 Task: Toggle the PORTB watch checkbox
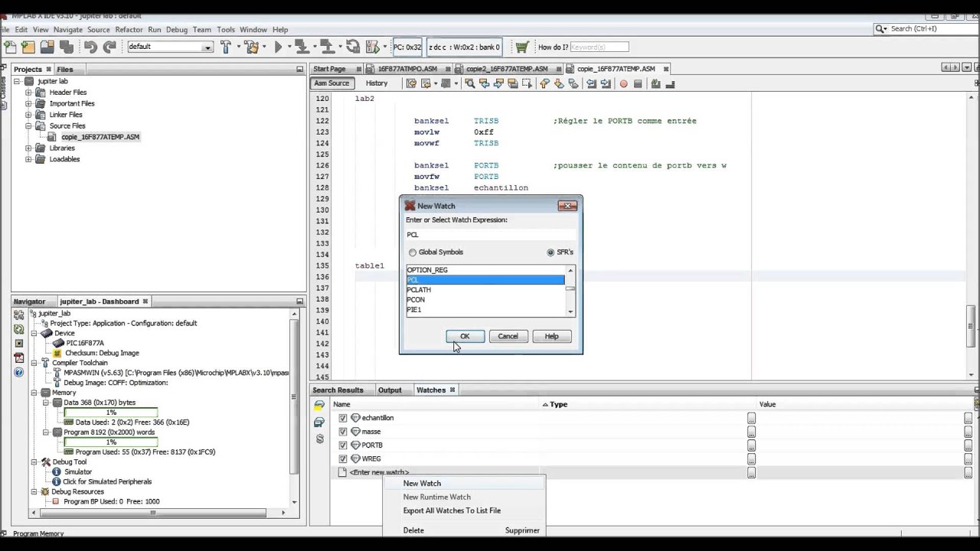pyautogui.click(x=342, y=445)
